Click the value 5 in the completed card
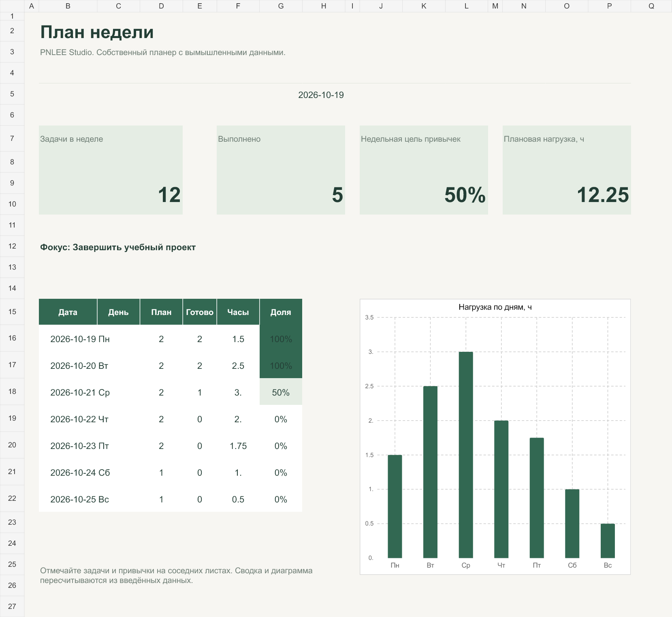This screenshot has width=672, height=617. [337, 195]
